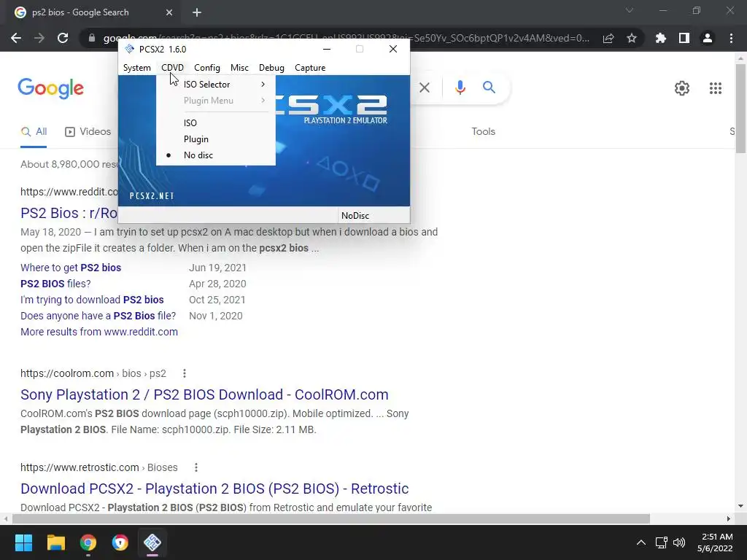Viewport: 747px width, 560px height.
Task: Open File Explorer from the taskbar
Action: click(x=55, y=542)
